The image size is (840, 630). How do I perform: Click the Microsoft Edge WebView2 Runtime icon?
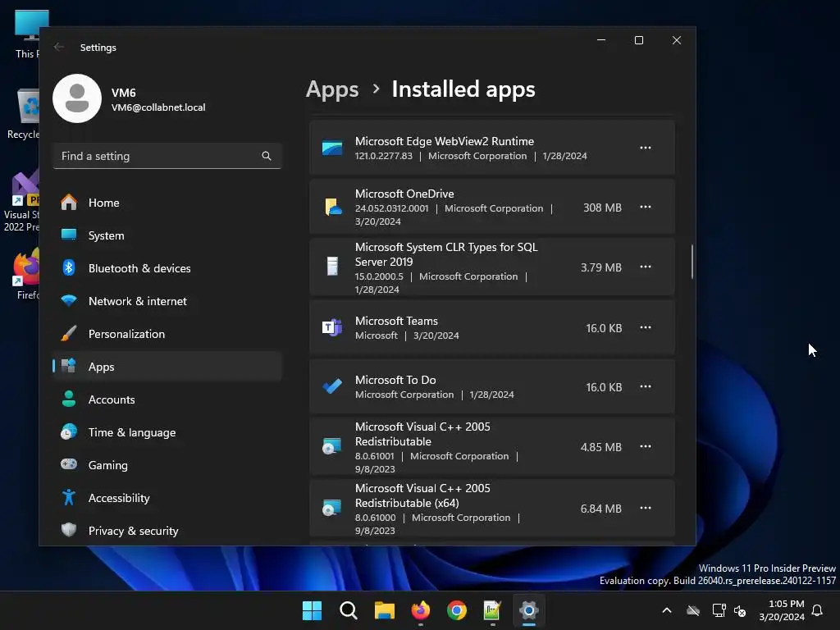coord(332,148)
